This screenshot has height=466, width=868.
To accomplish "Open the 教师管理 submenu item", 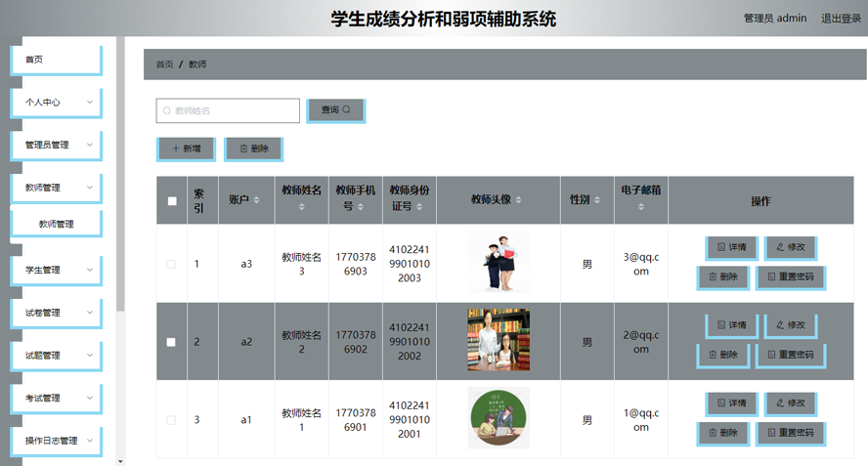I will tap(56, 224).
